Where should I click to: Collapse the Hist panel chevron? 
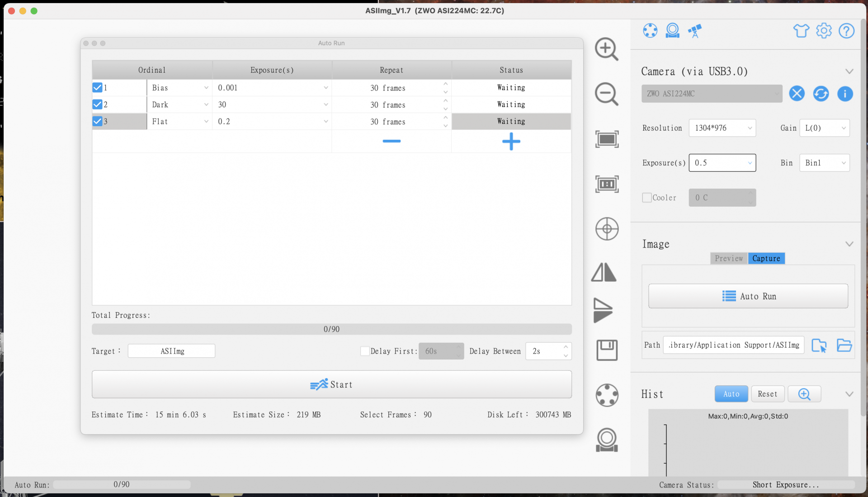pyautogui.click(x=849, y=394)
